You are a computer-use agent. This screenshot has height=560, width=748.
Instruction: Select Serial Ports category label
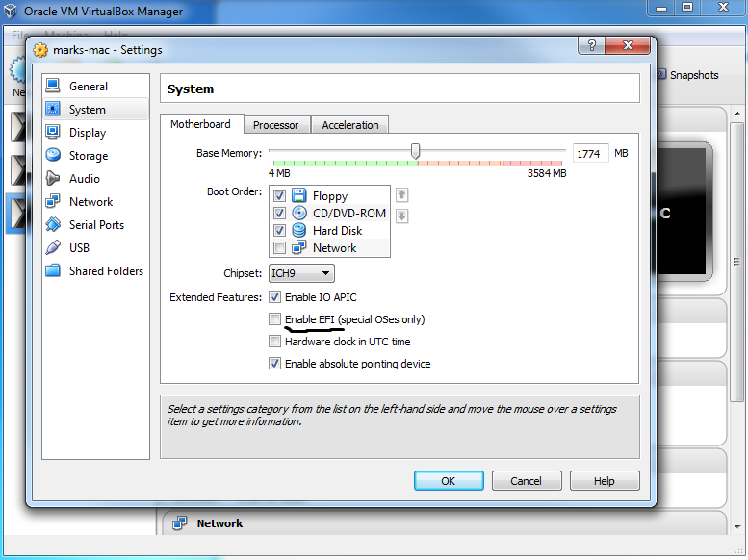[x=97, y=224]
